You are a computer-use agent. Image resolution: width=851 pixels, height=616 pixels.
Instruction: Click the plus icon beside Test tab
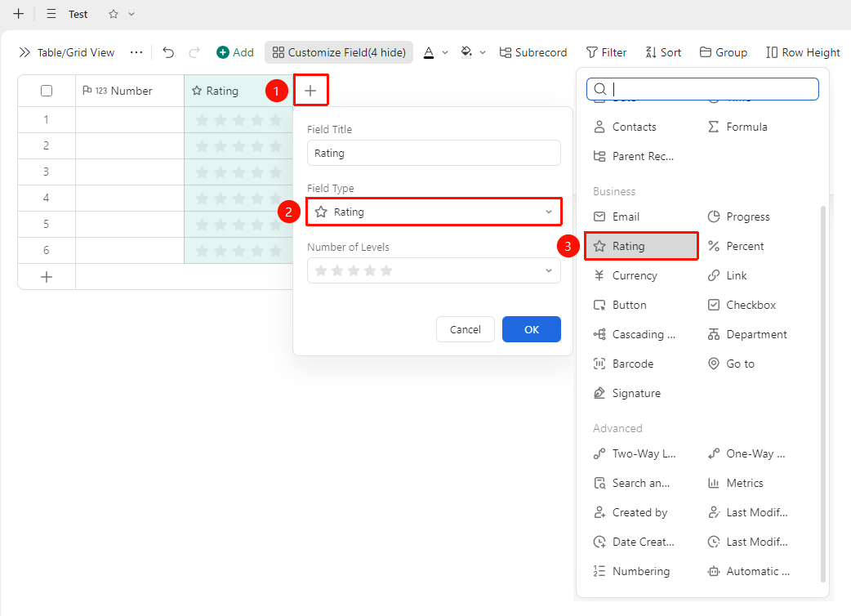click(19, 14)
